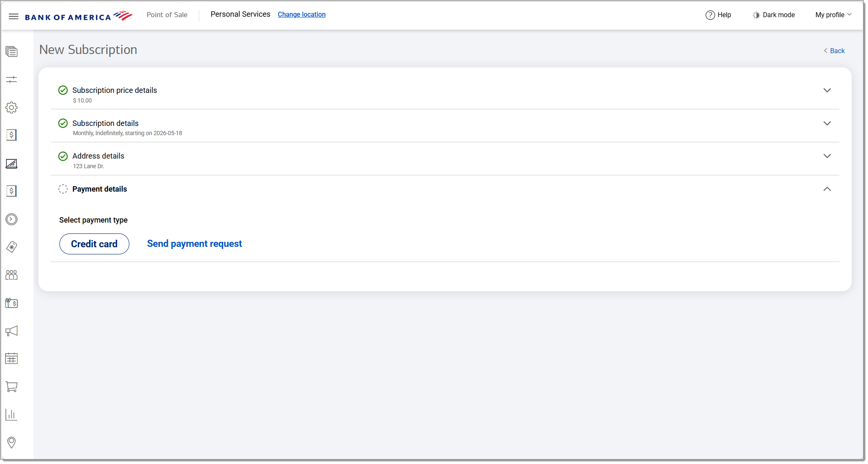Open the clock sidebar icon
This screenshot has width=868, height=464.
pyautogui.click(x=11, y=219)
